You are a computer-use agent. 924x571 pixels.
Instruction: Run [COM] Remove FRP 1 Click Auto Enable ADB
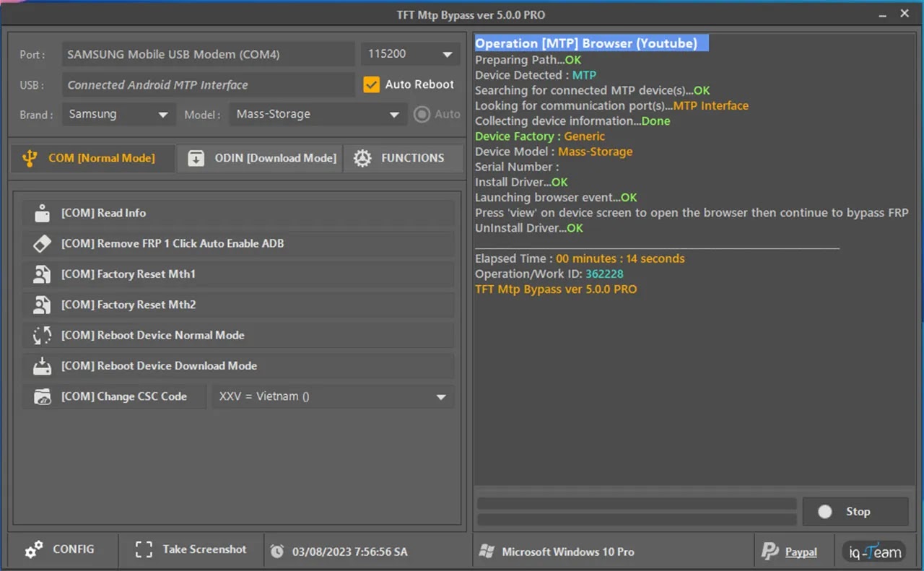(x=238, y=244)
